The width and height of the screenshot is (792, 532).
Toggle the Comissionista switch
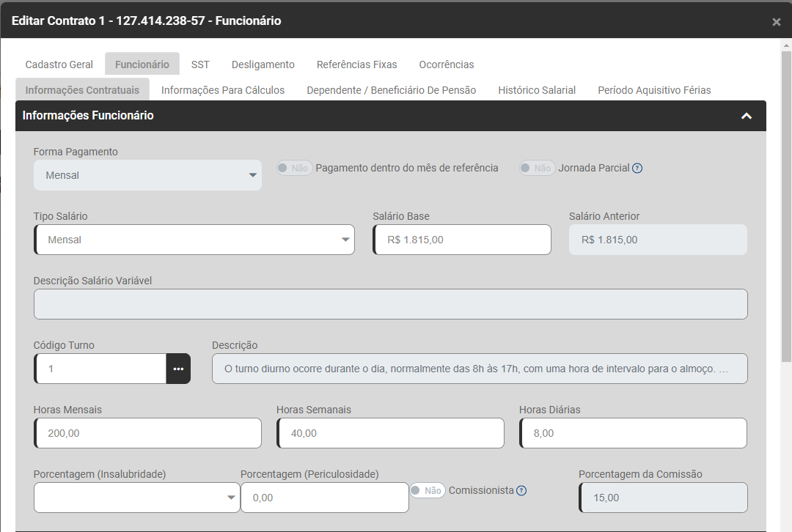pyautogui.click(x=427, y=490)
